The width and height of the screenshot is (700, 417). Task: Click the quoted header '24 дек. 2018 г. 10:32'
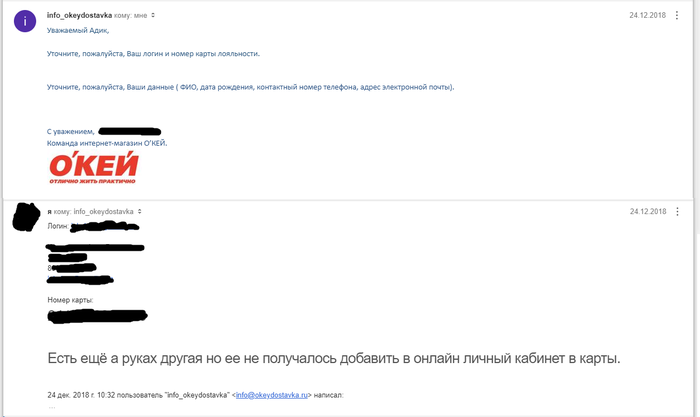pyautogui.click(x=88, y=396)
